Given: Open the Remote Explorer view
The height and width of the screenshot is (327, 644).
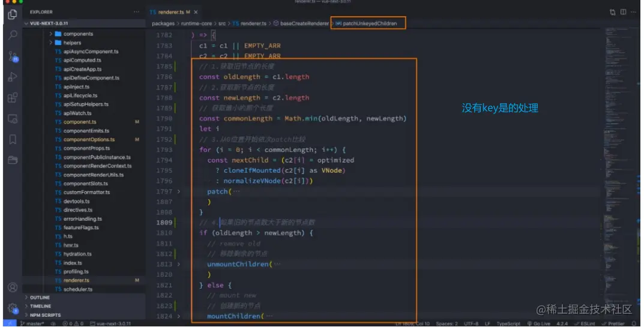Looking at the screenshot, I should tap(13, 119).
